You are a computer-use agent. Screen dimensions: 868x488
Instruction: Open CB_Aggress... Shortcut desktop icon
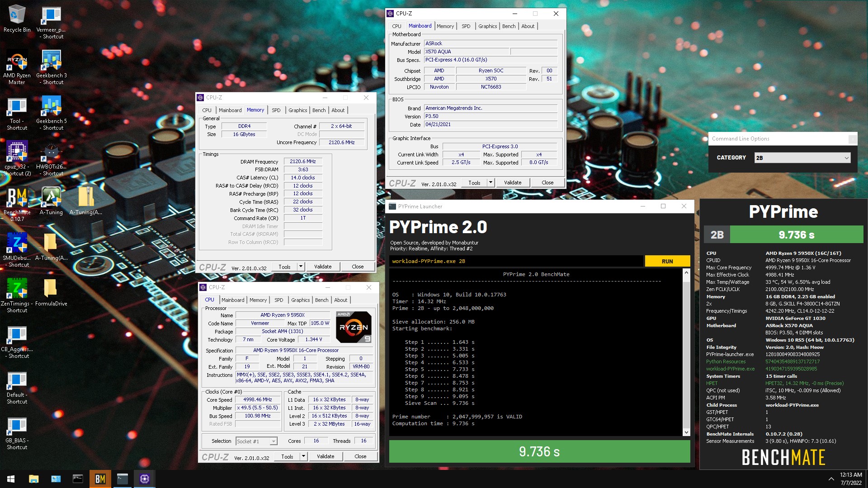point(17,342)
